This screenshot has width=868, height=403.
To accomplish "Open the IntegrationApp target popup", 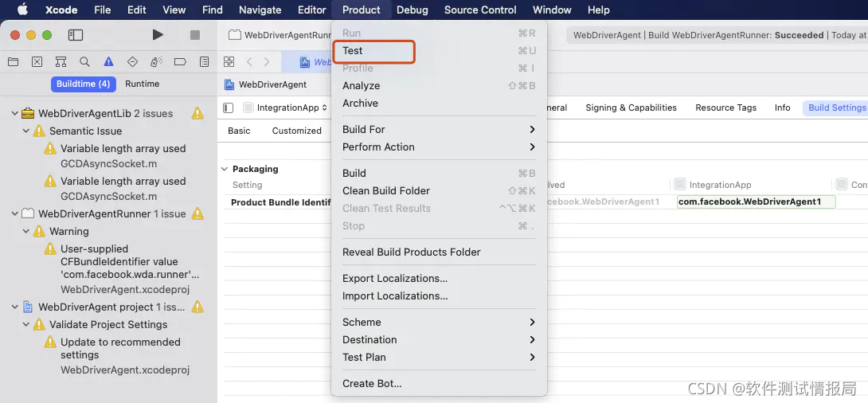I will (x=286, y=108).
